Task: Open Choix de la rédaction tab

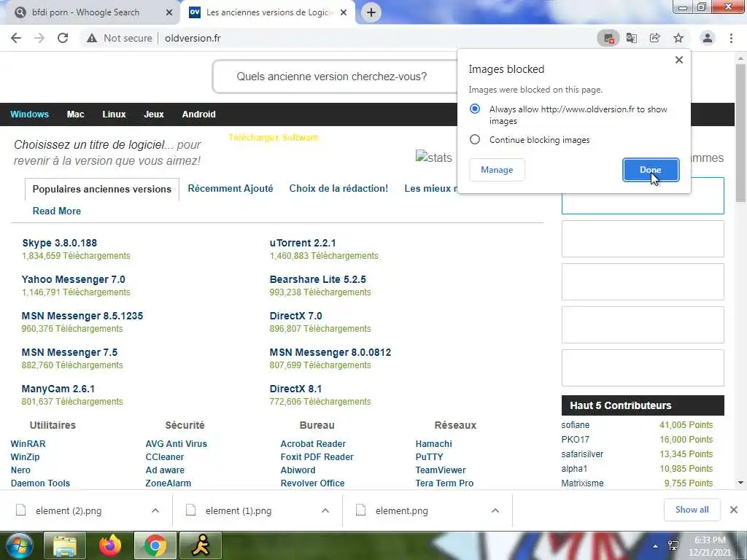Action: (x=338, y=189)
